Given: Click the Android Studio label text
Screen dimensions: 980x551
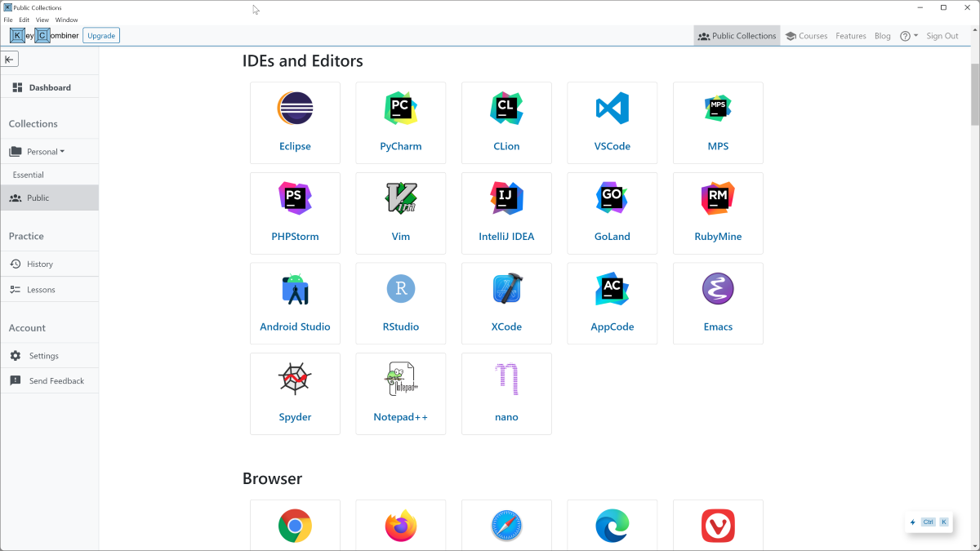Looking at the screenshot, I should click(295, 327).
